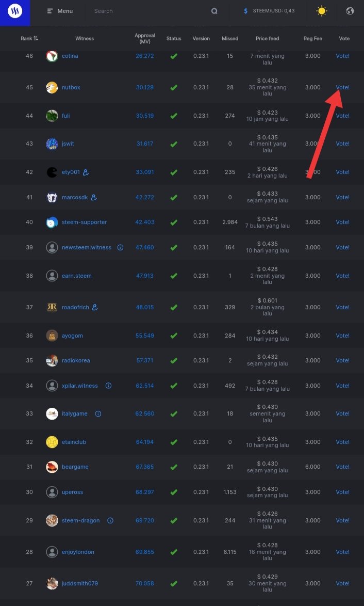Vote for witness jswit
The image size is (364, 606).
point(342,143)
